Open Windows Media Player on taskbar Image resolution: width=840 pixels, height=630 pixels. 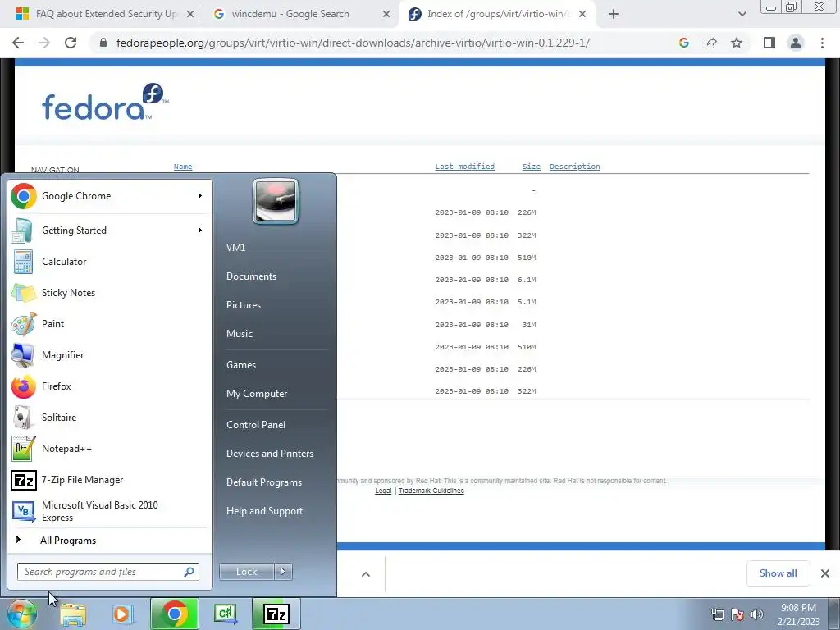tap(121, 614)
